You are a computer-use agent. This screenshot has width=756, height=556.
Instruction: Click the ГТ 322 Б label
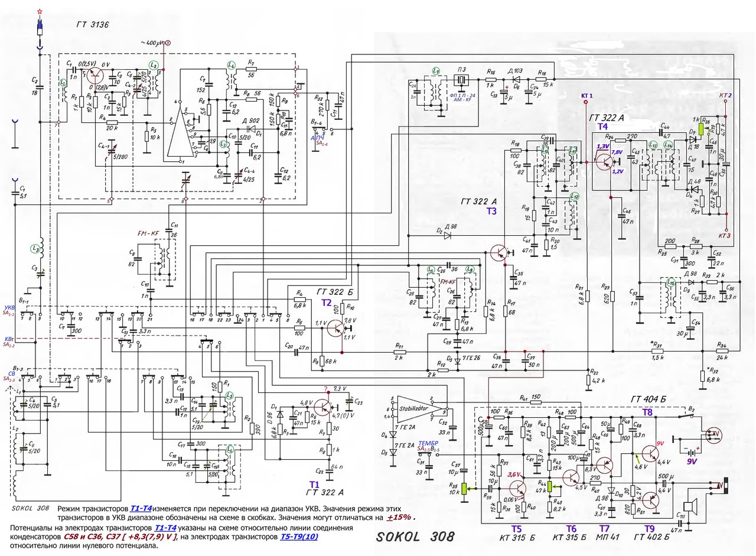click(336, 292)
